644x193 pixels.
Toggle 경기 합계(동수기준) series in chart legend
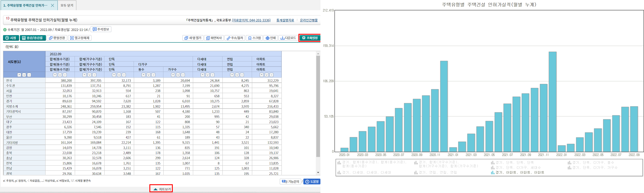click(x=372, y=164)
